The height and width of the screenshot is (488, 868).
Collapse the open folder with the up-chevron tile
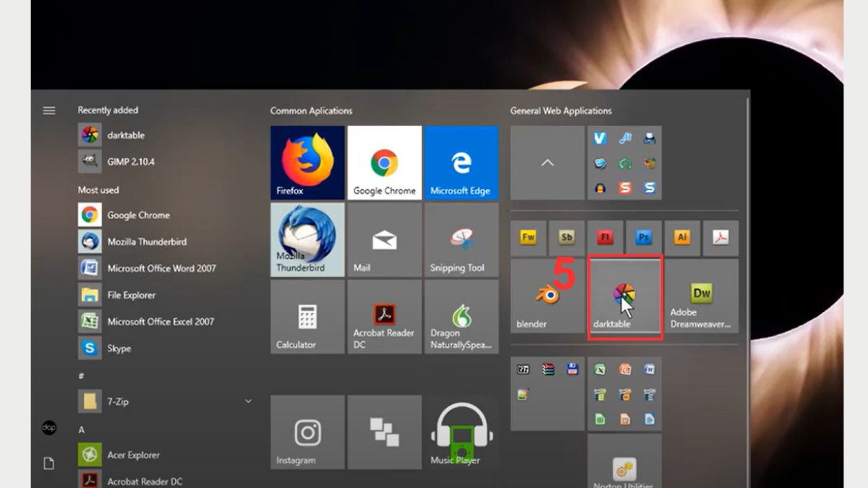tap(547, 163)
